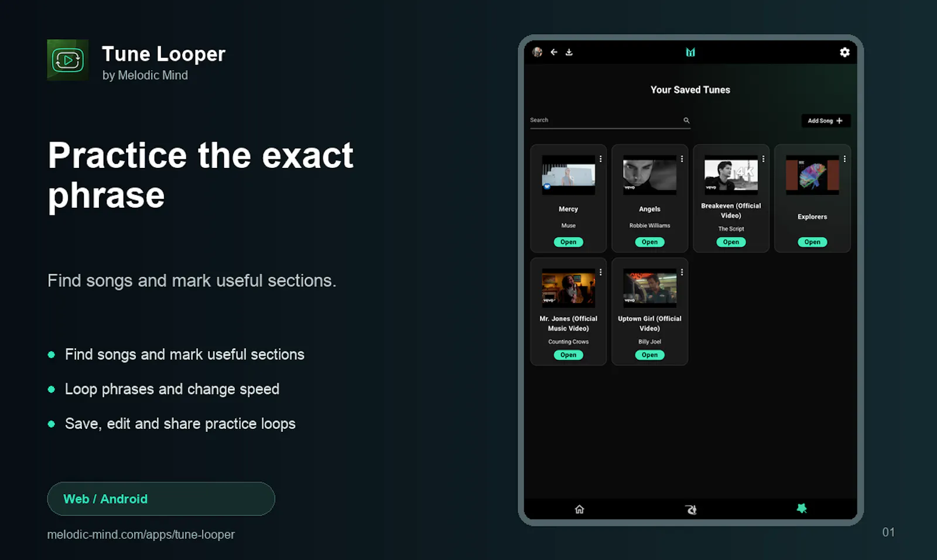Open the loop tab in bottom bar
The image size is (937, 560).
pyautogui.click(x=691, y=509)
